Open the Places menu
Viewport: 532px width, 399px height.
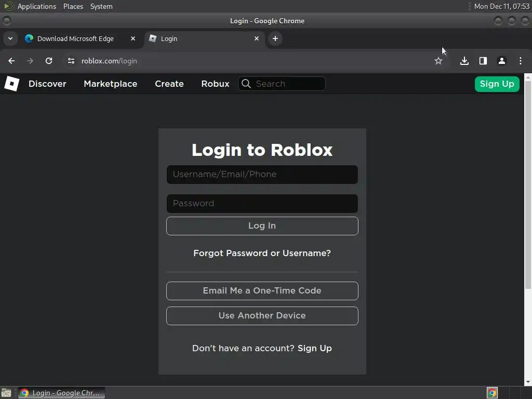73,6
